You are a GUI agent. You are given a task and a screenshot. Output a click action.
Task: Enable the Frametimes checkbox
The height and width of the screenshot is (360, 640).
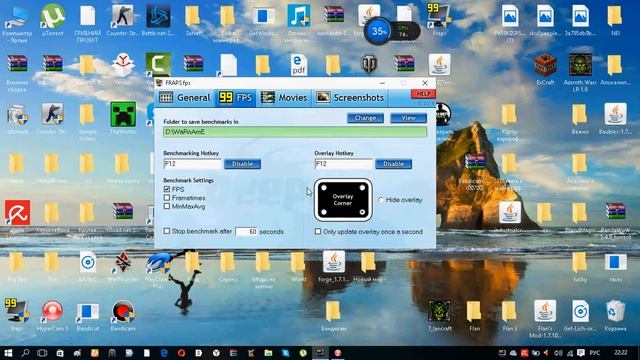point(167,198)
